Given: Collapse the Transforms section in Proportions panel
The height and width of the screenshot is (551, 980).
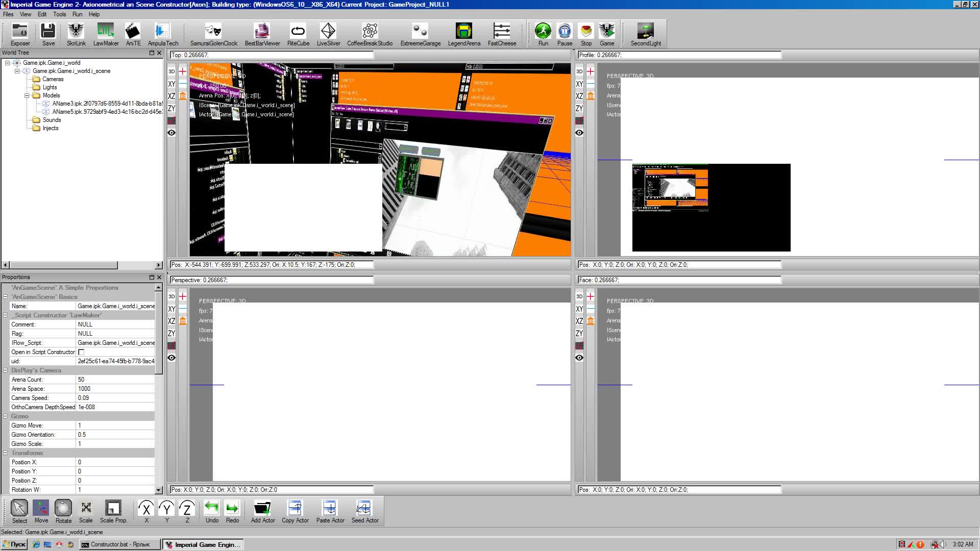Looking at the screenshot, I should 5,453.
